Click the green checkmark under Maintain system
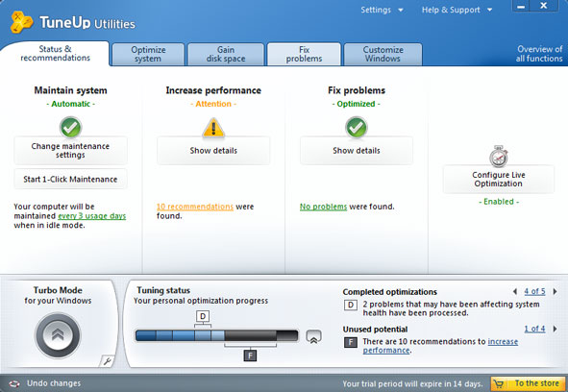The width and height of the screenshot is (568, 392). (70, 127)
